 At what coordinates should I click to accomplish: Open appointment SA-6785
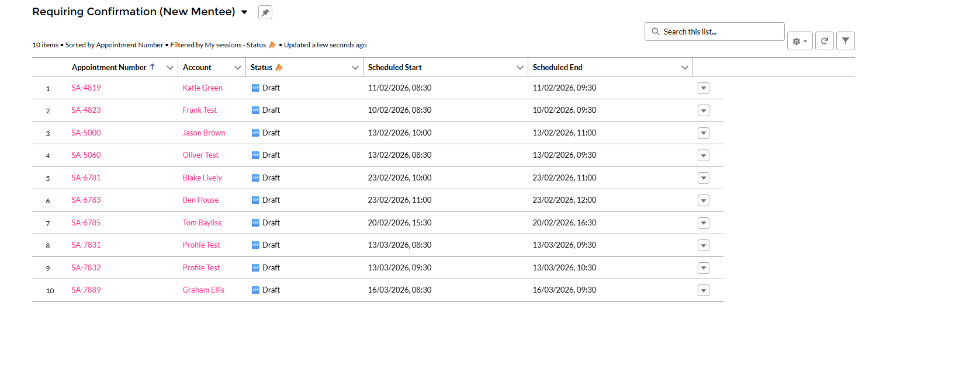(x=86, y=222)
